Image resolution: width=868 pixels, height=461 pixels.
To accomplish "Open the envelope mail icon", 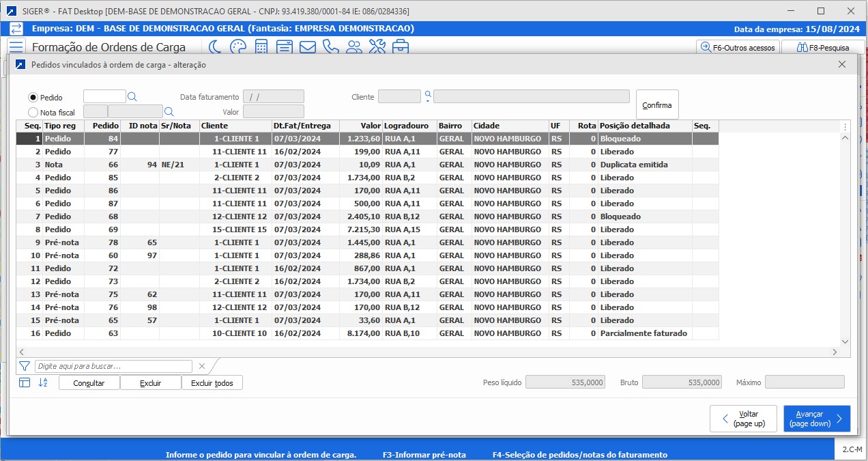I will pyautogui.click(x=308, y=47).
